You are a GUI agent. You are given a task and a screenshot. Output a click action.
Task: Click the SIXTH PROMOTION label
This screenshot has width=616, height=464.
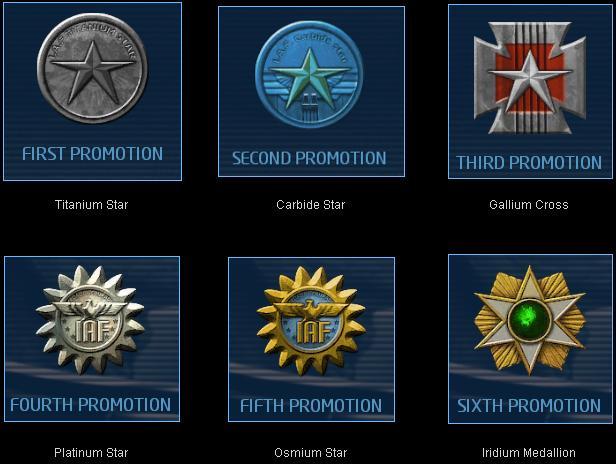coord(529,405)
